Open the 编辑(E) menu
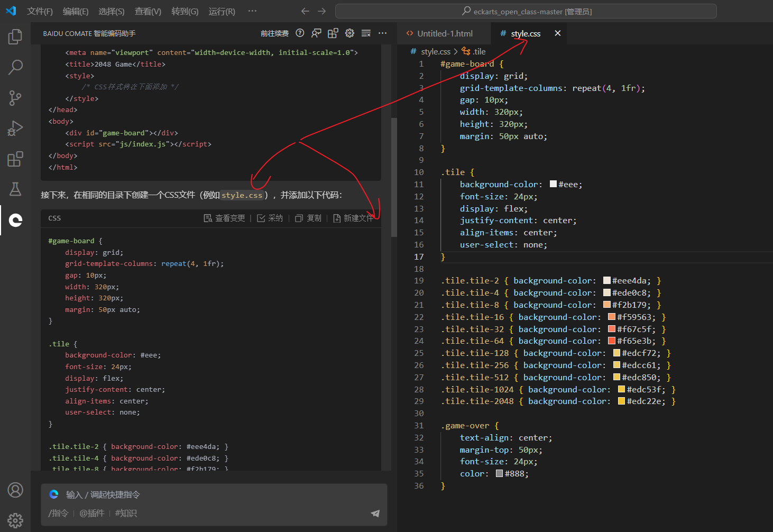Viewport: 773px width, 532px height. tap(76, 11)
